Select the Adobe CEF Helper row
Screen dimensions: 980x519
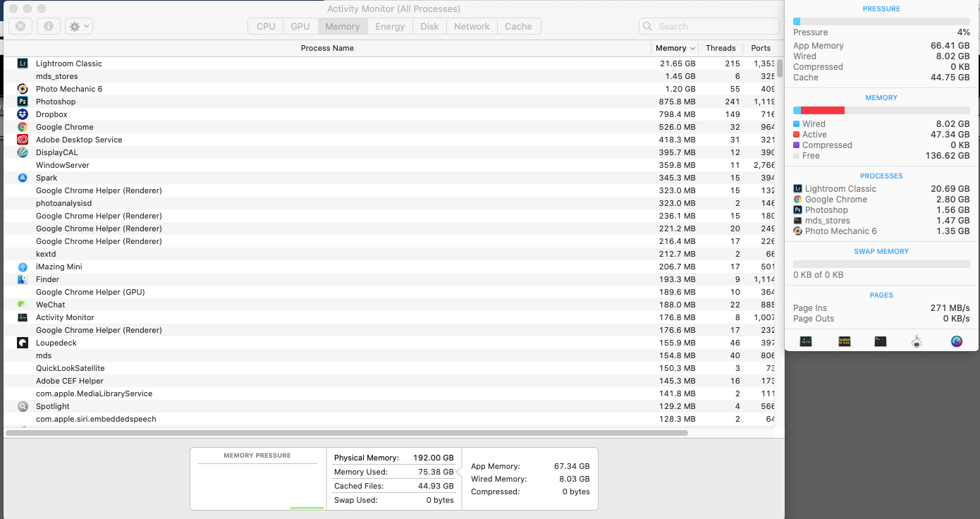point(389,381)
